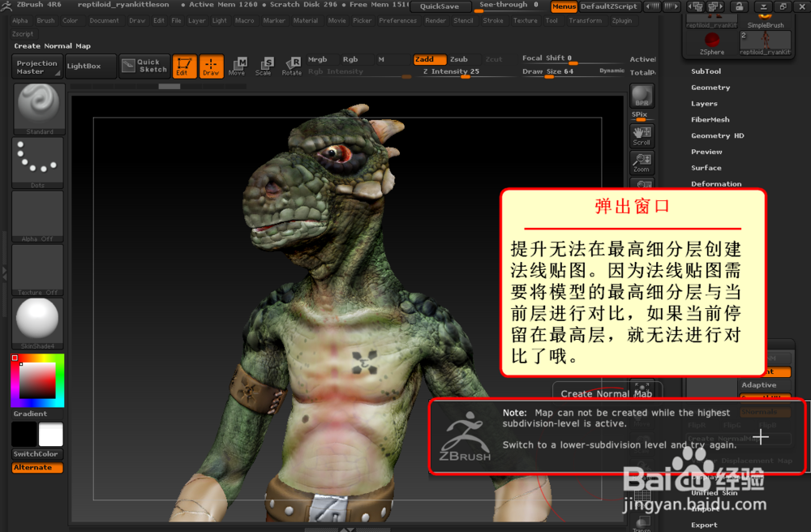Click the SwitchColor button

[x=37, y=454]
